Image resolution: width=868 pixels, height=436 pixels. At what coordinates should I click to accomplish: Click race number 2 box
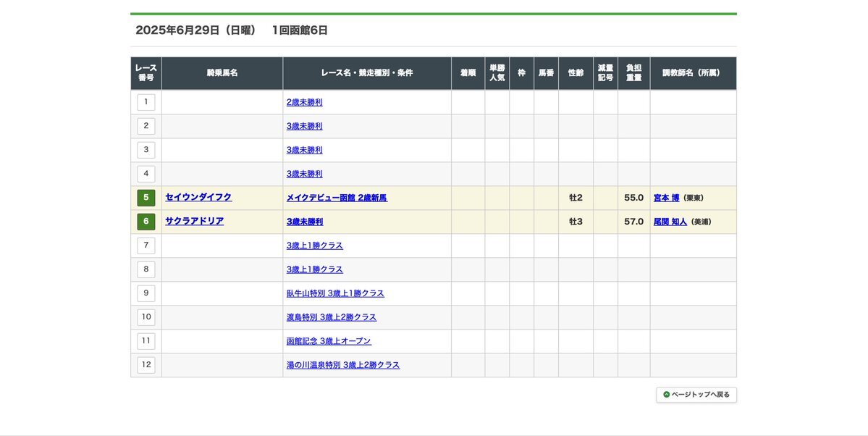(x=146, y=126)
